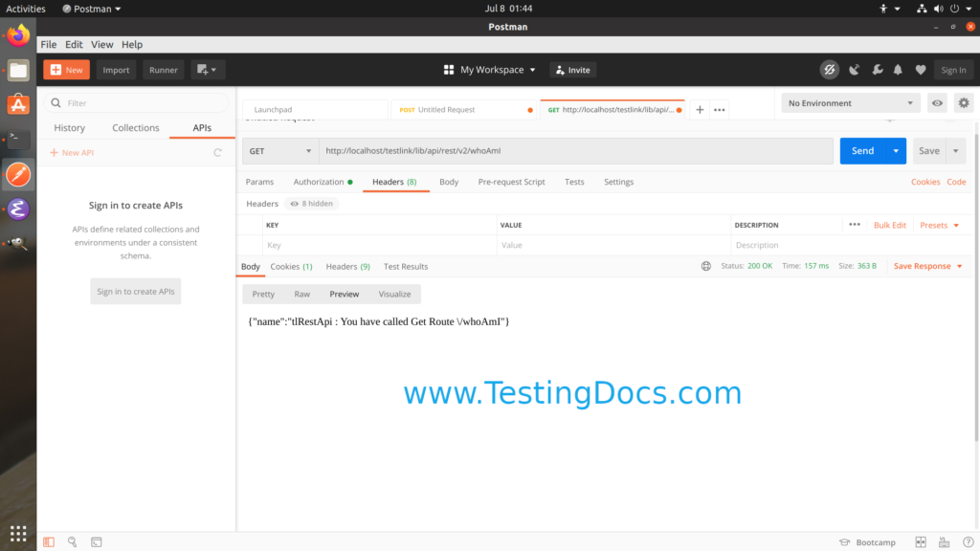The image size is (980, 551).
Task: Switch to the Cookies (1) response tab
Action: pyautogui.click(x=291, y=266)
